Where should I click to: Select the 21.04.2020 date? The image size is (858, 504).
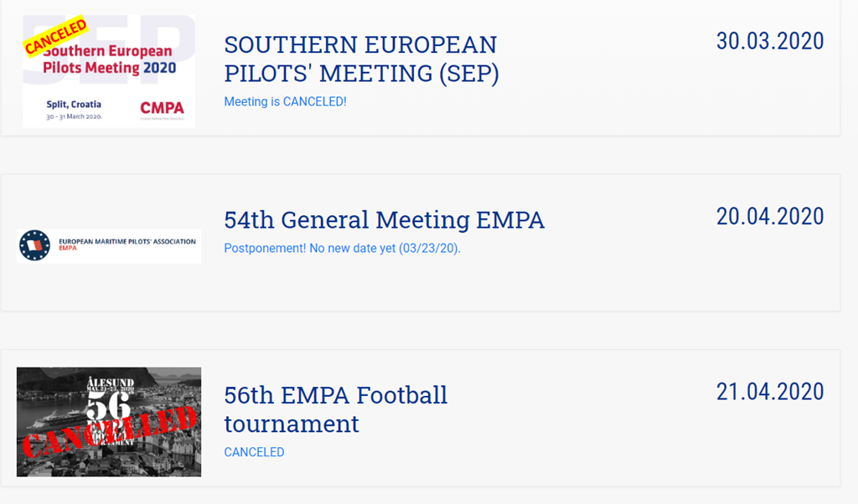tap(769, 391)
